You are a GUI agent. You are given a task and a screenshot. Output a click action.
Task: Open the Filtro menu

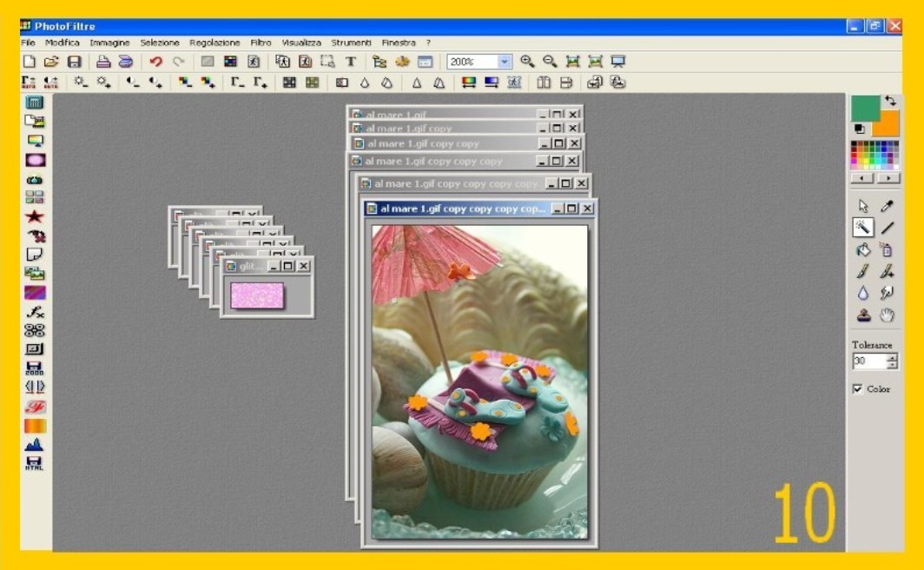[x=261, y=43]
